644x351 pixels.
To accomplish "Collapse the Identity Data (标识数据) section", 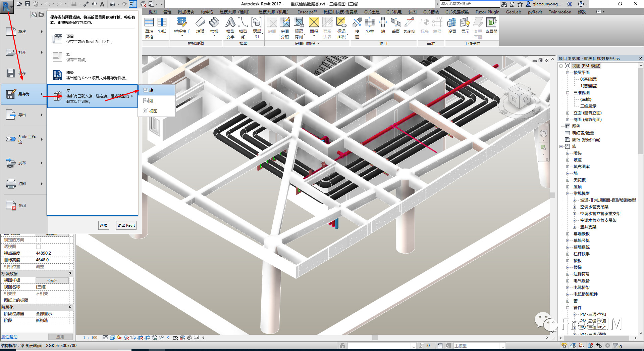I will (x=70, y=273).
